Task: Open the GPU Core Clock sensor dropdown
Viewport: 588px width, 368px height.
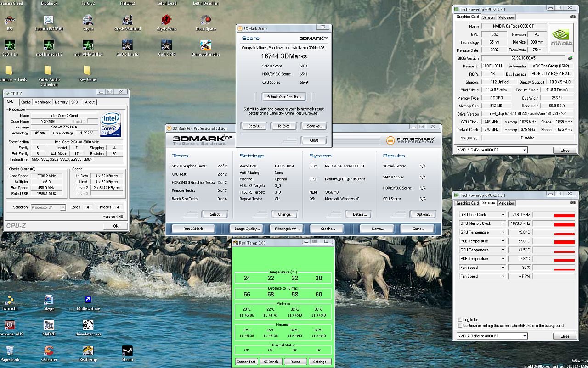Action: pos(503,215)
